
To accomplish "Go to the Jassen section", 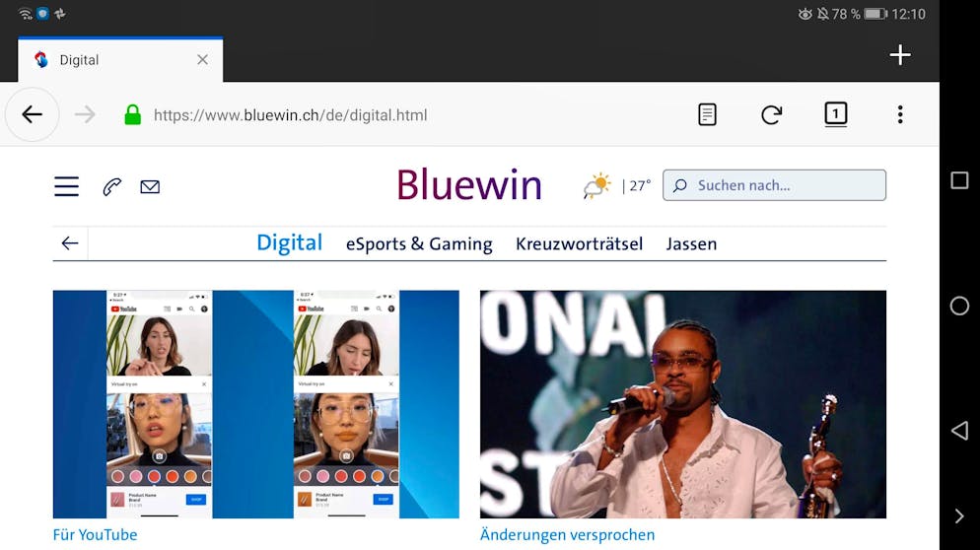I will click(691, 243).
